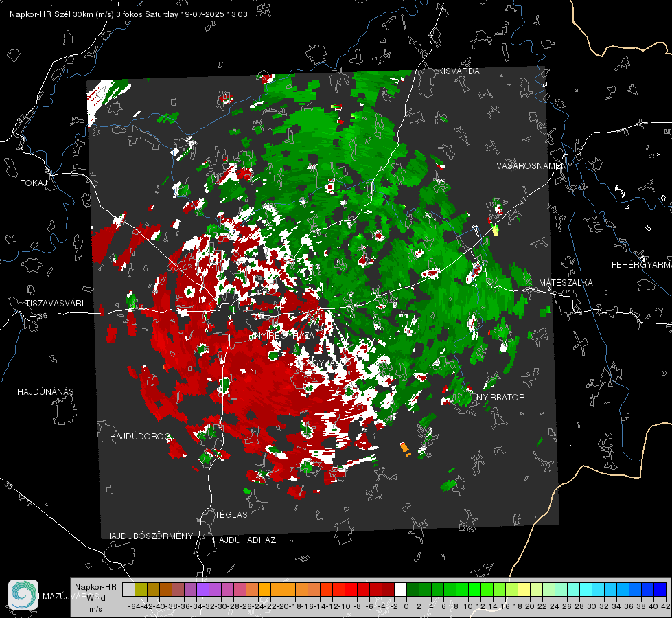Click the HAJDÚDOROG town label

(x=140, y=436)
